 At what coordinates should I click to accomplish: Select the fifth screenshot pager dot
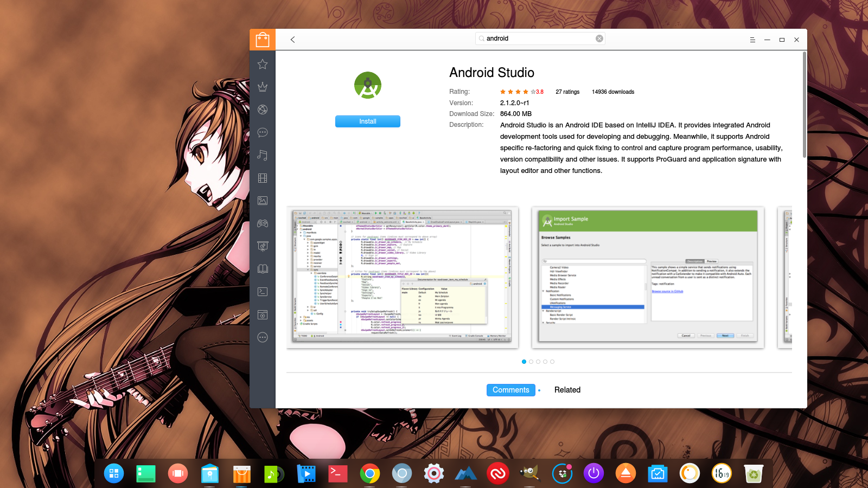552,362
